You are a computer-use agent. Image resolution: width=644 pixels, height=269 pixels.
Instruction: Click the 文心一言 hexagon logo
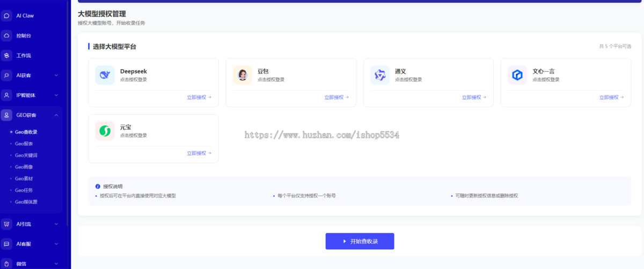click(517, 75)
